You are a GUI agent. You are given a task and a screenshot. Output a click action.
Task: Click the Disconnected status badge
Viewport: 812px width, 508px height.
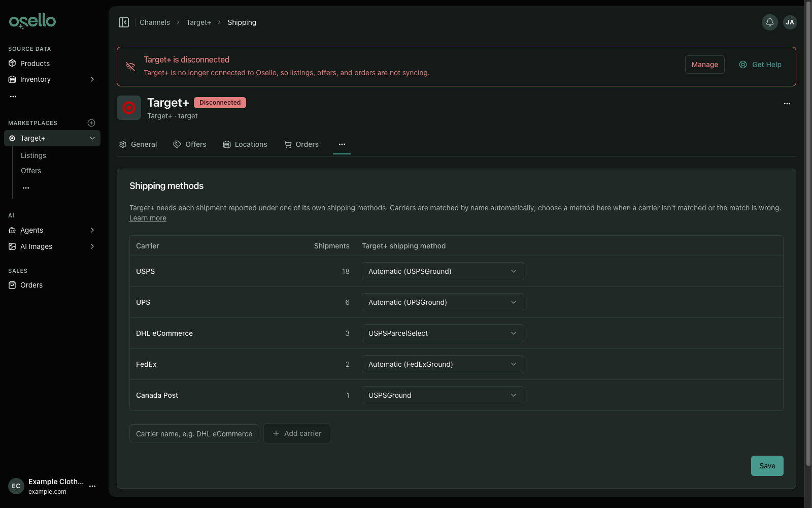(x=220, y=103)
